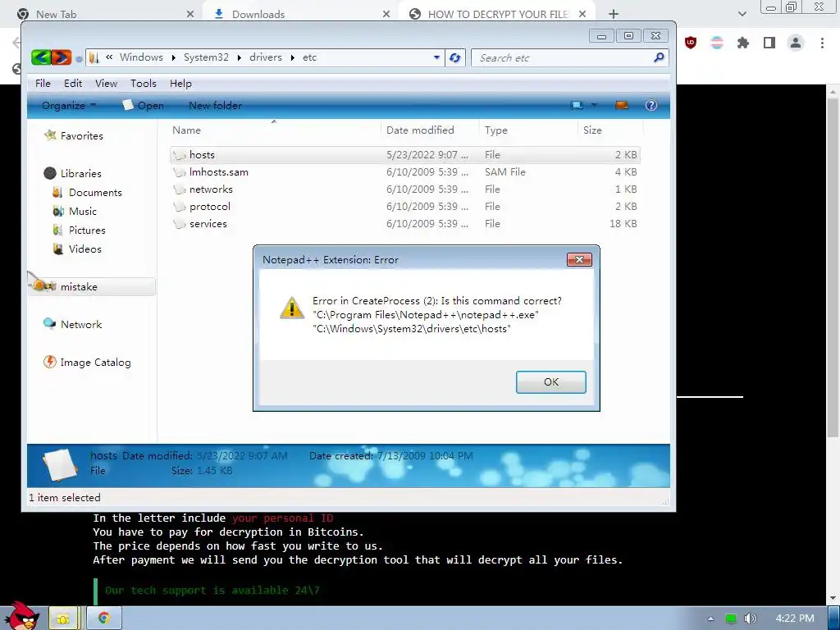Select the hosts file
The width and height of the screenshot is (840, 630).
coord(405,155)
